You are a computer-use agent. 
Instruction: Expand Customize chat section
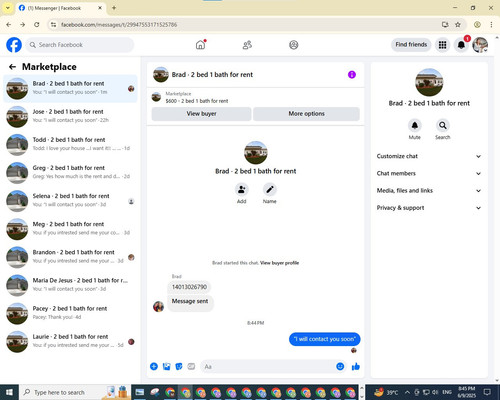[x=429, y=156]
